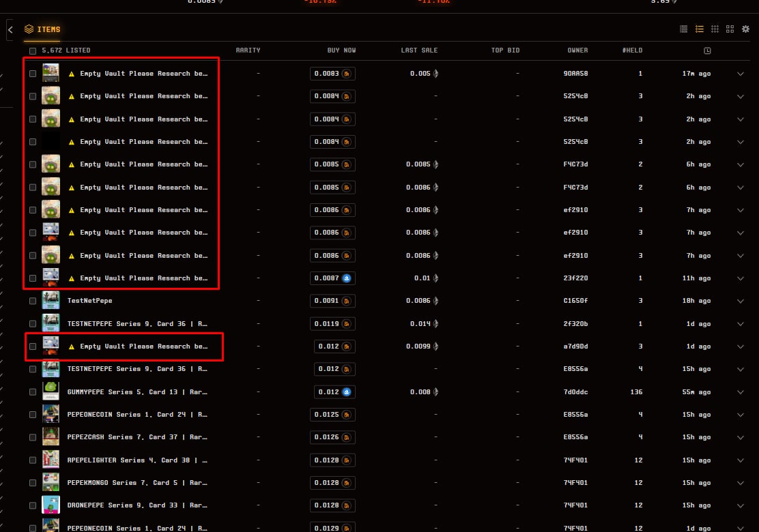Click the clock icon column header
This screenshot has height=532, width=759.
click(707, 50)
